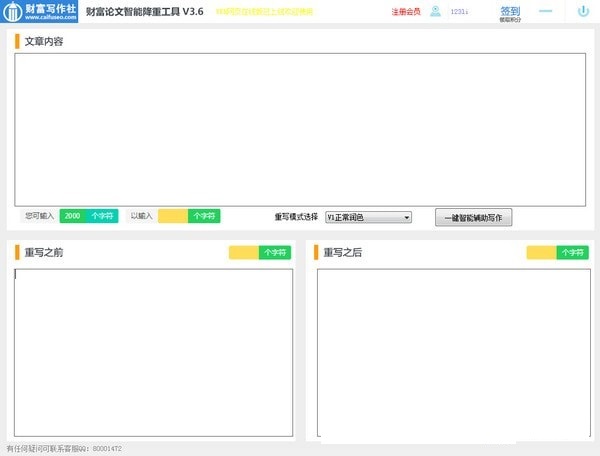The height and width of the screenshot is (456, 600).
Task: Click the title 财富论文智能降重工具 V3.6
Action: pos(145,11)
